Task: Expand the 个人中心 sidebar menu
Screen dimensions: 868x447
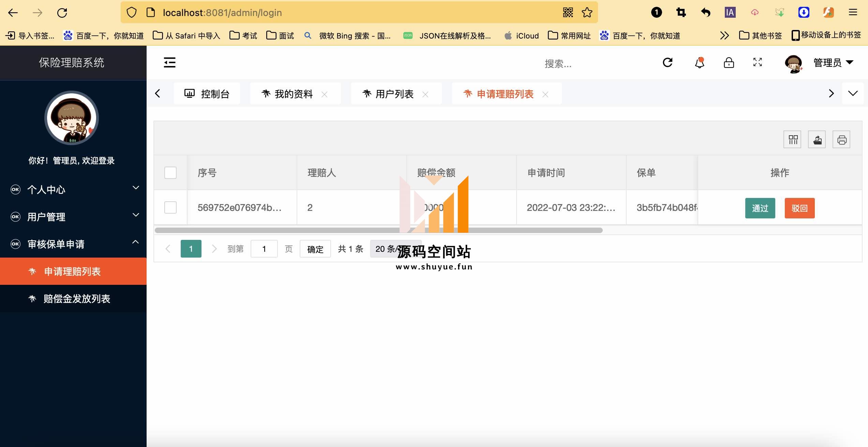Action: (73, 189)
